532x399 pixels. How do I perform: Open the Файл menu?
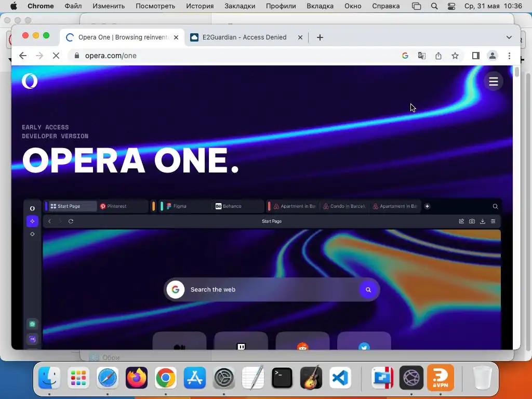click(x=73, y=6)
